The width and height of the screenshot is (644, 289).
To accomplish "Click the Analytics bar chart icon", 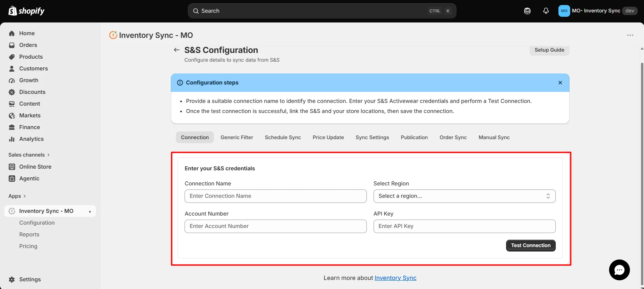I will point(12,139).
